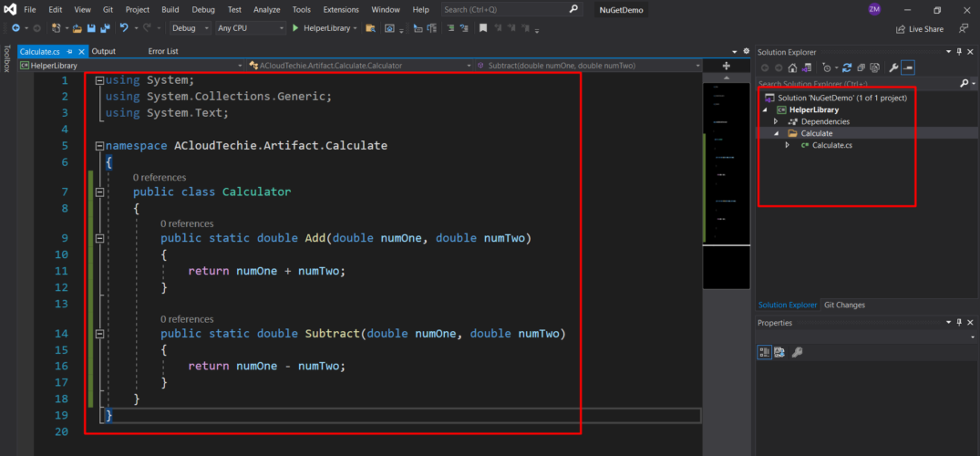Click the Undo arrow in the toolbar
980x456 pixels.
click(124, 28)
